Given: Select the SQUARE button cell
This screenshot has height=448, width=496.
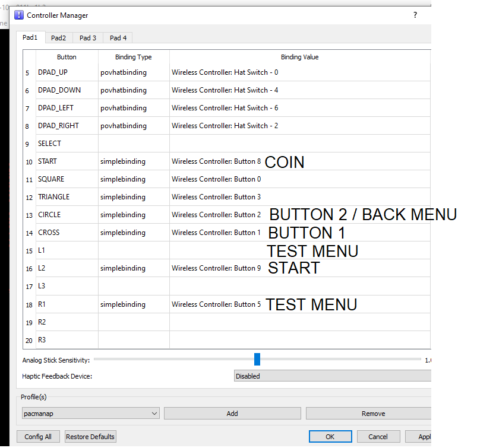Looking at the screenshot, I should (x=67, y=179).
